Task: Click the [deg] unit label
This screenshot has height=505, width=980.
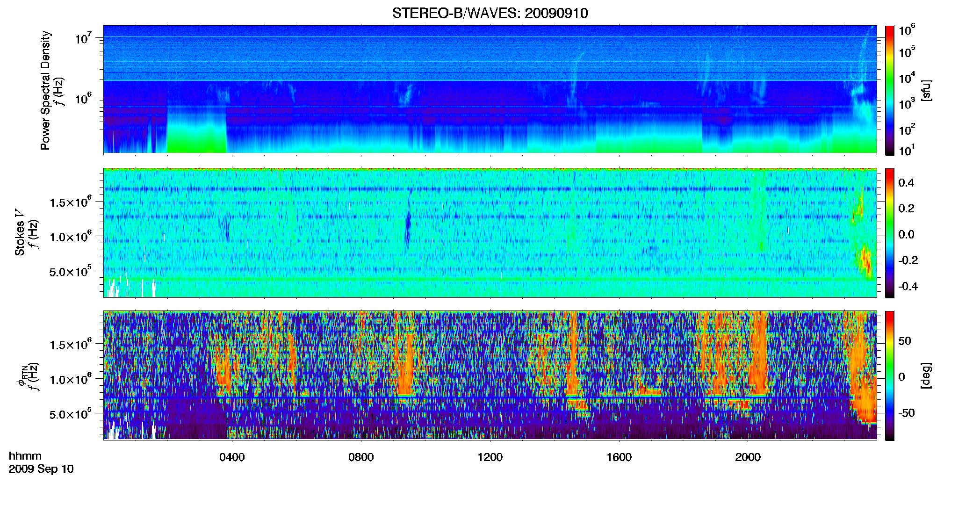Action: [926, 375]
